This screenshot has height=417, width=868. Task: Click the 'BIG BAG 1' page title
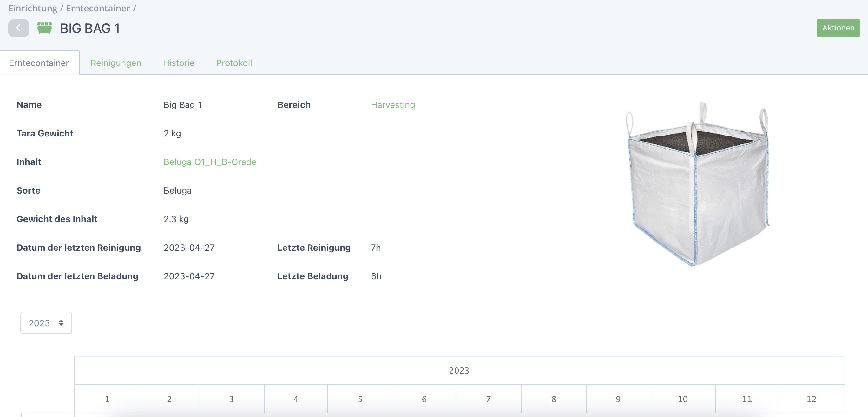point(90,28)
